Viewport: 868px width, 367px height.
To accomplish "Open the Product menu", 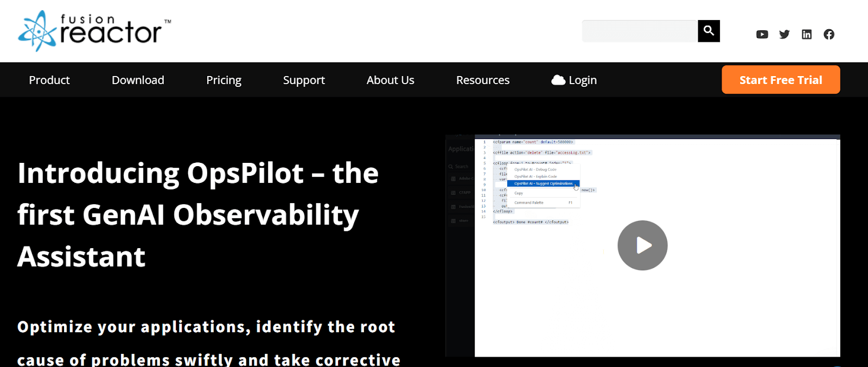I will point(49,80).
